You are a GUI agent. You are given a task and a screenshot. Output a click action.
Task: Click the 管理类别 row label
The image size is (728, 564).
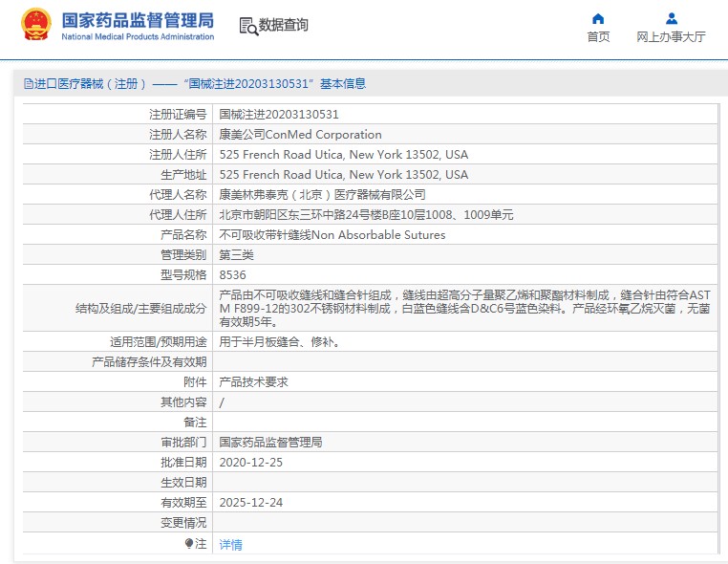coord(183,254)
